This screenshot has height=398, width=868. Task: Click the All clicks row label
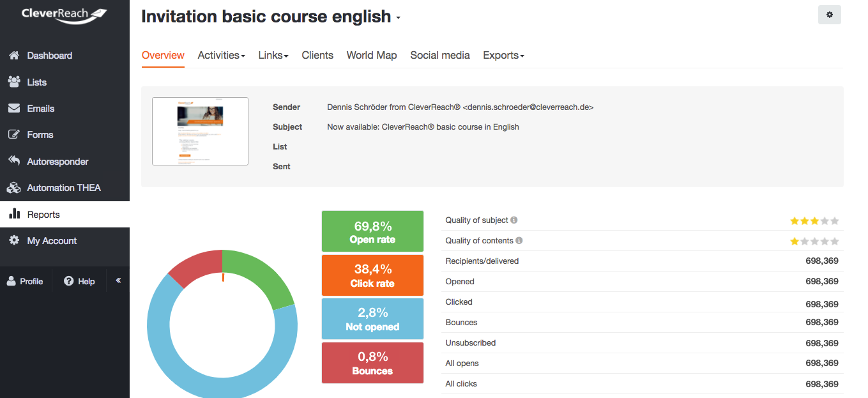click(x=461, y=383)
